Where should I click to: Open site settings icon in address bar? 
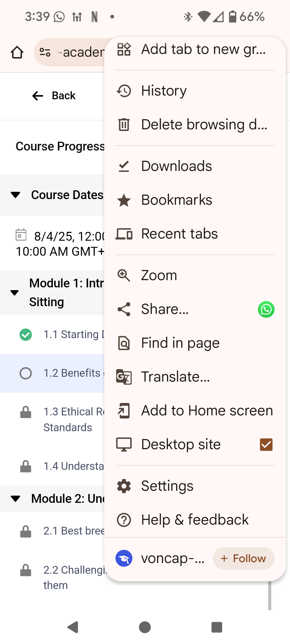pos(45,52)
